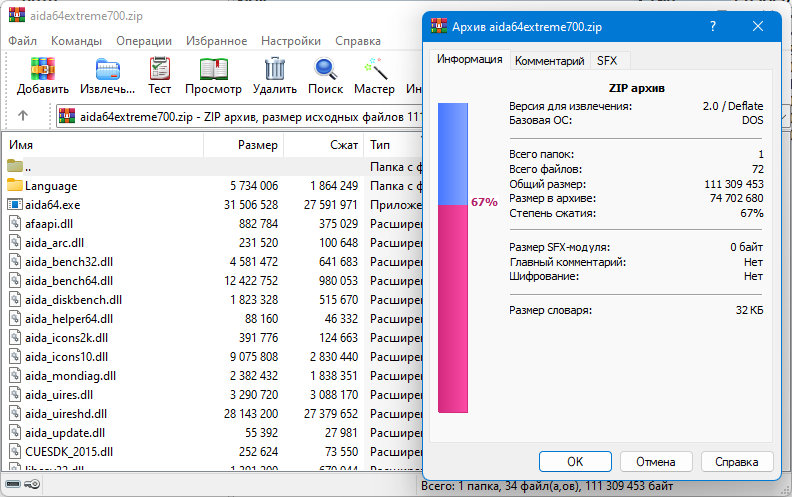Select the Language folder icon

pyautogui.click(x=15, y=185)
